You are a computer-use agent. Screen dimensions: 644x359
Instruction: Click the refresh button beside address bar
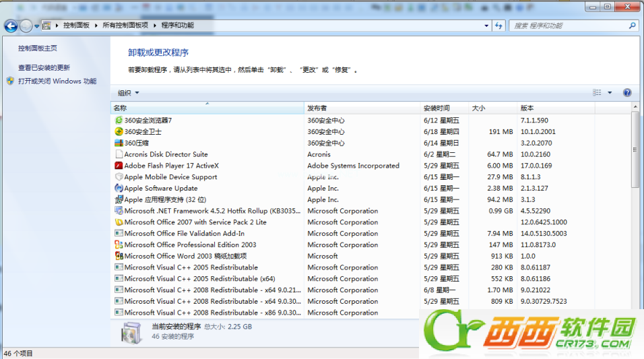pyautogui.click(x=498, y=26)
